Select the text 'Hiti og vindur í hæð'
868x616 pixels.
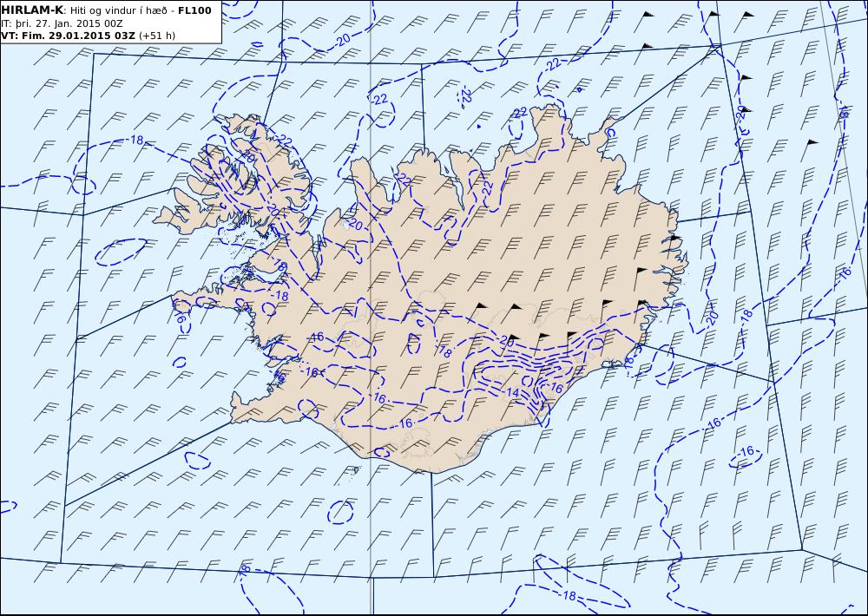click(x=118, y=11)
